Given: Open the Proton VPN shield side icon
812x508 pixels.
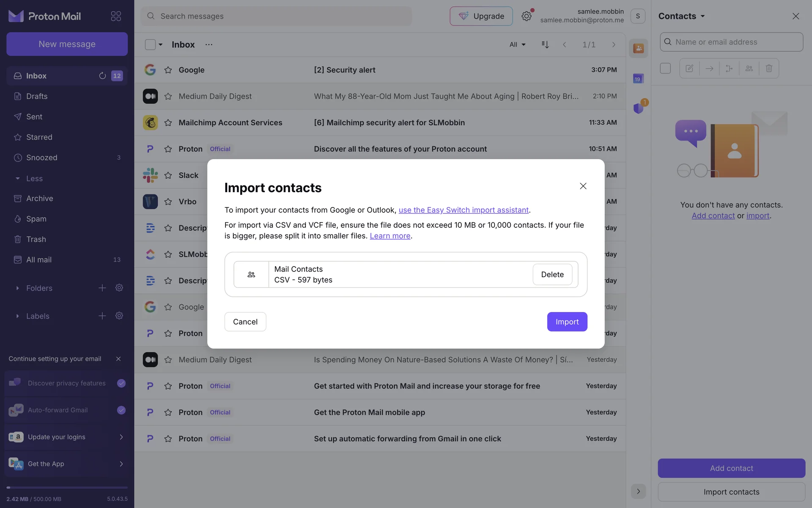Looking at the screenshot, I should 638,108.
